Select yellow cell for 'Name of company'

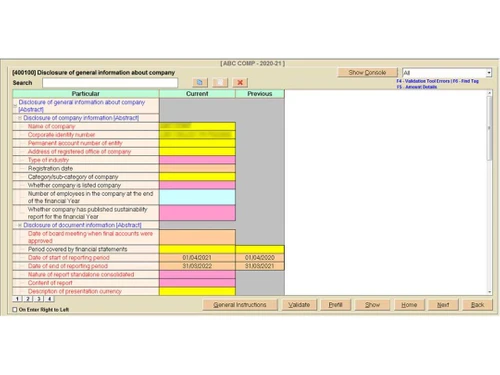pos(197,126)
